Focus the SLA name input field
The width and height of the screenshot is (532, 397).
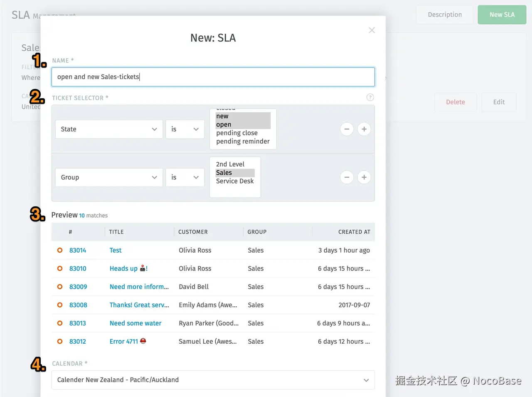pyautogui.click(x=213, y=77)
